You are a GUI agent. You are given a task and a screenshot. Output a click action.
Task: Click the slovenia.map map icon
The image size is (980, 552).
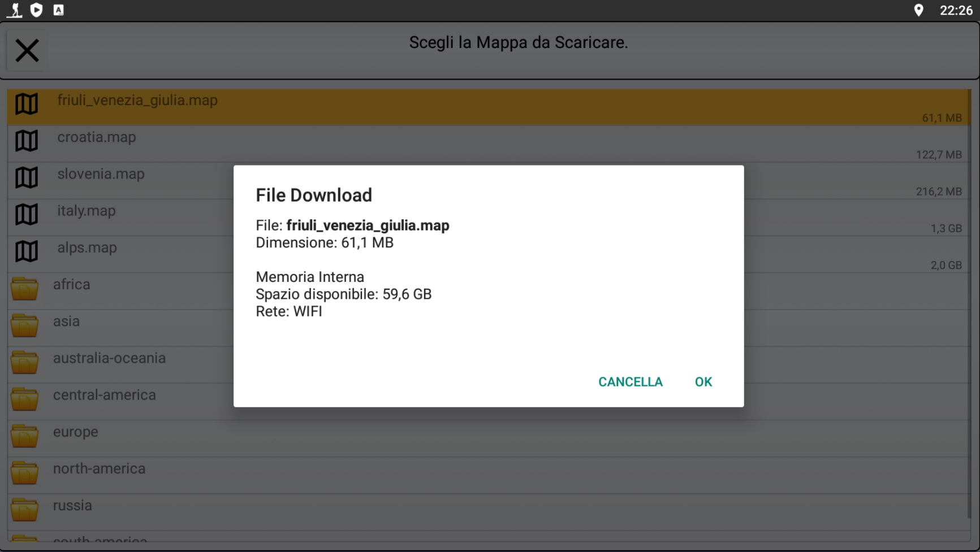click(x=26, y=177)
